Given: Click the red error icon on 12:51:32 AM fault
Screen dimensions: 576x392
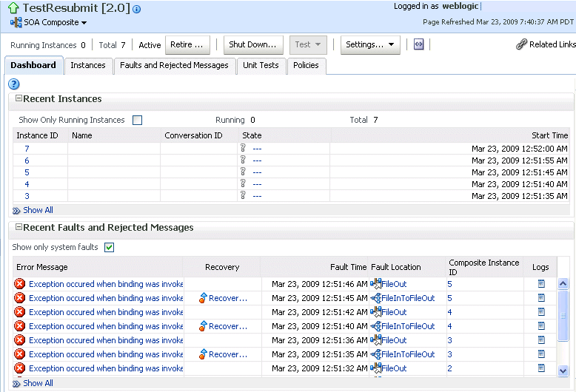Looking at the screenshot, I should (x=20, y=368).
